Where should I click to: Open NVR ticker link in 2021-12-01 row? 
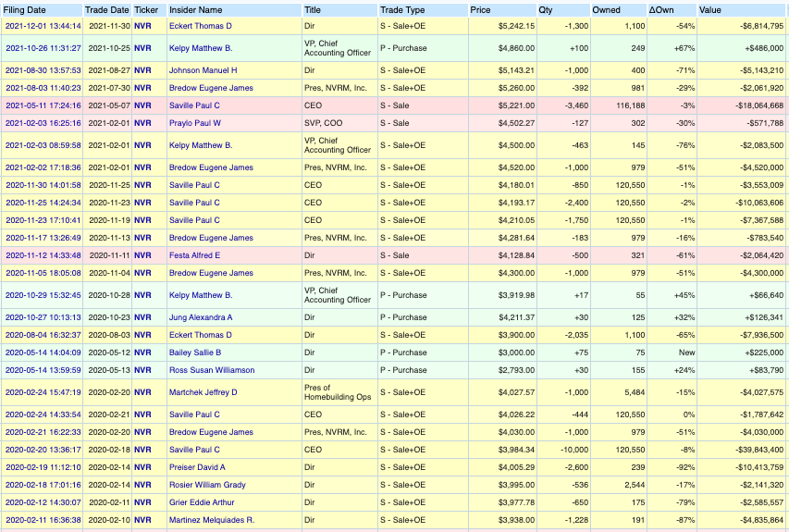(142, 26)
